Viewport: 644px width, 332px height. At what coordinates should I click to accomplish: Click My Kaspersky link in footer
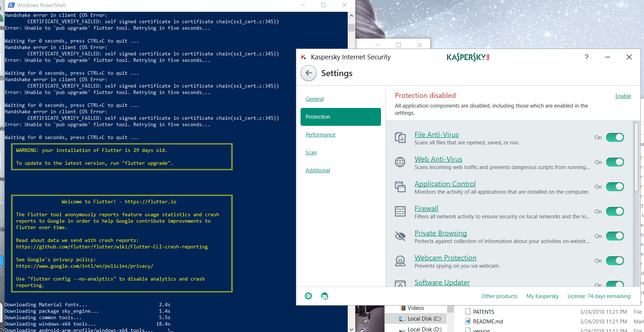coord(542,296)
